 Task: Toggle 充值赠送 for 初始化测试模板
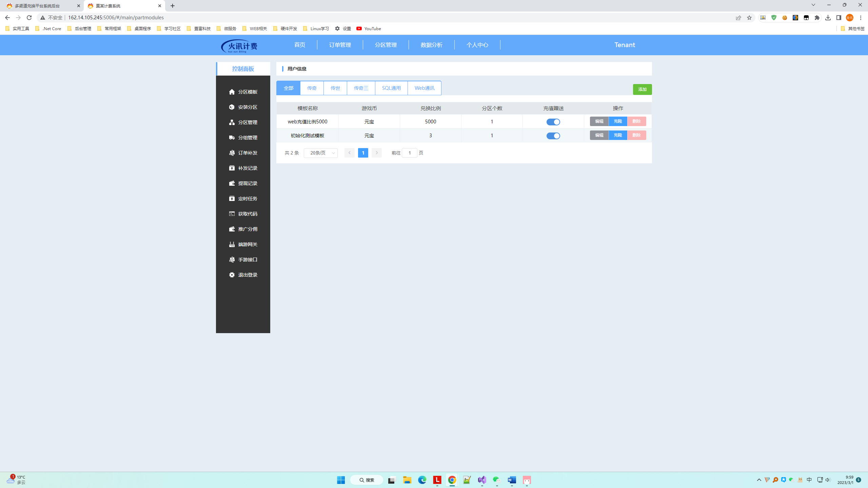tap(553, 136)
